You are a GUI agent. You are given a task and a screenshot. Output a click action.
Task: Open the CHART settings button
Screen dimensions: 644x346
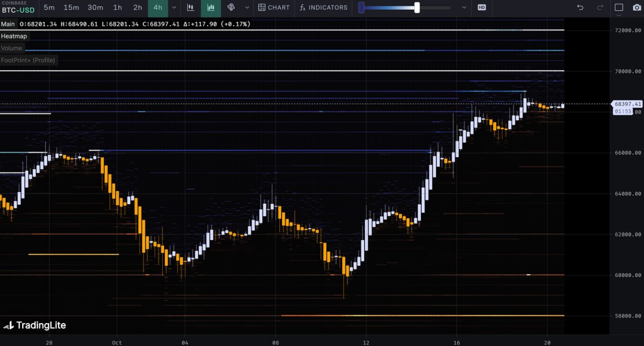(274, 8)
